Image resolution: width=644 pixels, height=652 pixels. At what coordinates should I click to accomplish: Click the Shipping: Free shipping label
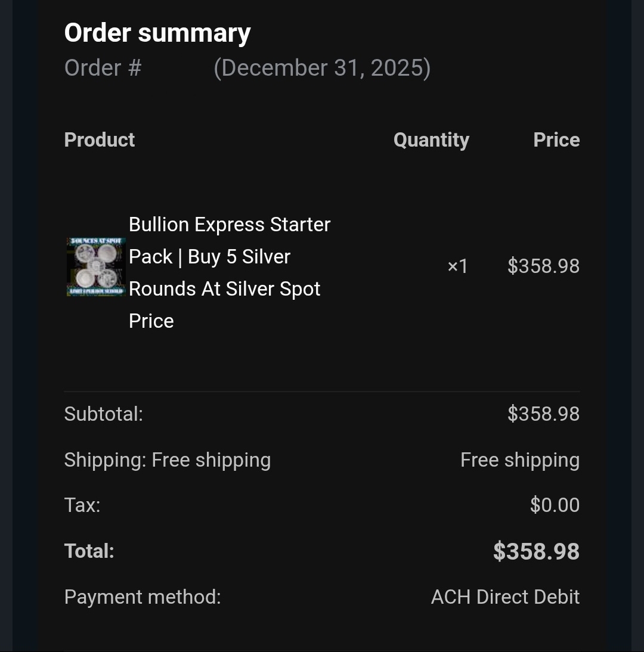[x=168, y=460]
